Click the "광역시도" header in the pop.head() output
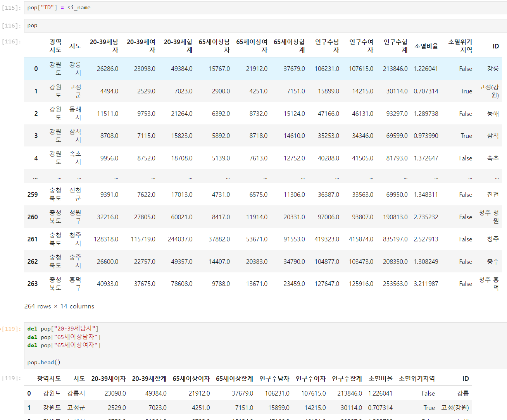Viewport: 507px width, 420px height. (x=49, y=379)
